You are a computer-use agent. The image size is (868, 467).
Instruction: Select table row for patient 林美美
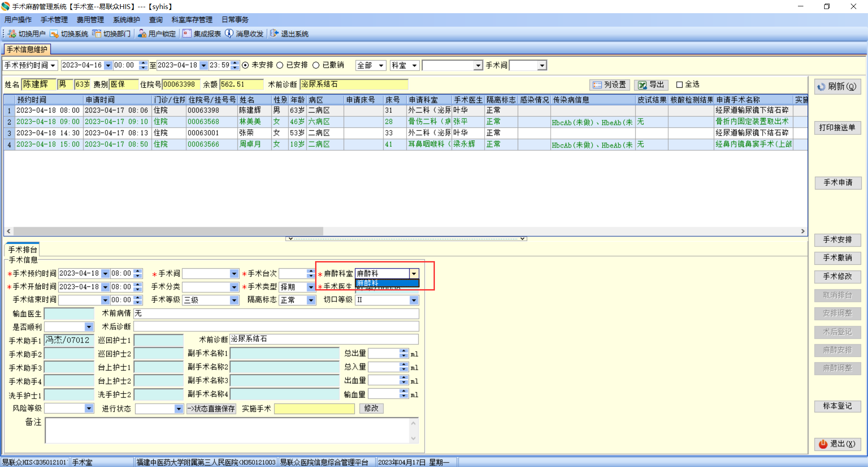[406, 122]
